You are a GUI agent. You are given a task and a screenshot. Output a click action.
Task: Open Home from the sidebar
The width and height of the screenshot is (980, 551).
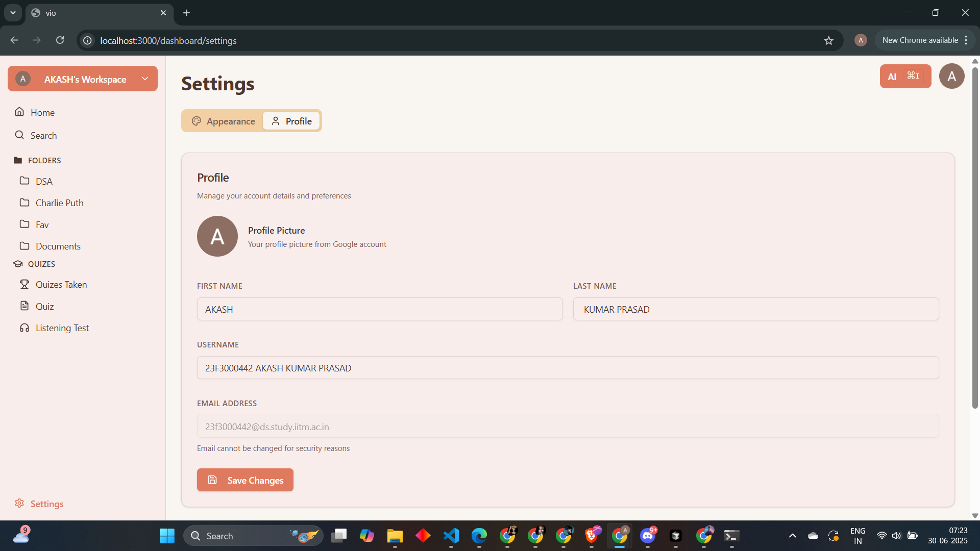[42, 112]
